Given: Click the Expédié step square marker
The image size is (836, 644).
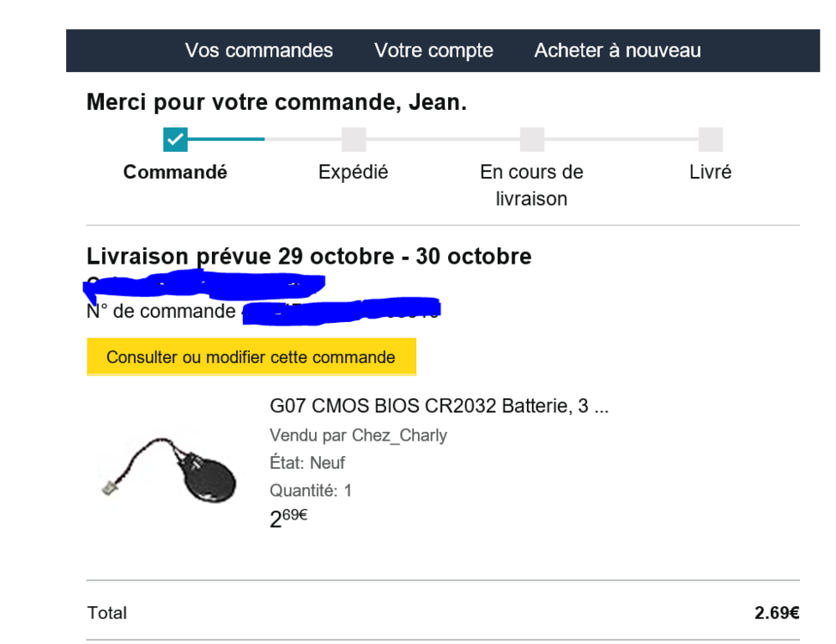Looking at the screenshot, I should [354, 139].
